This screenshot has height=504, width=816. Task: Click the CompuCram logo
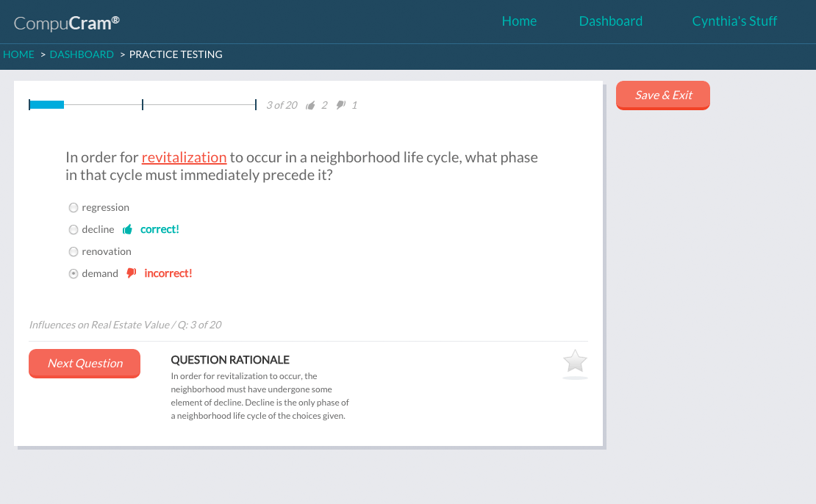tap(67, 23)
